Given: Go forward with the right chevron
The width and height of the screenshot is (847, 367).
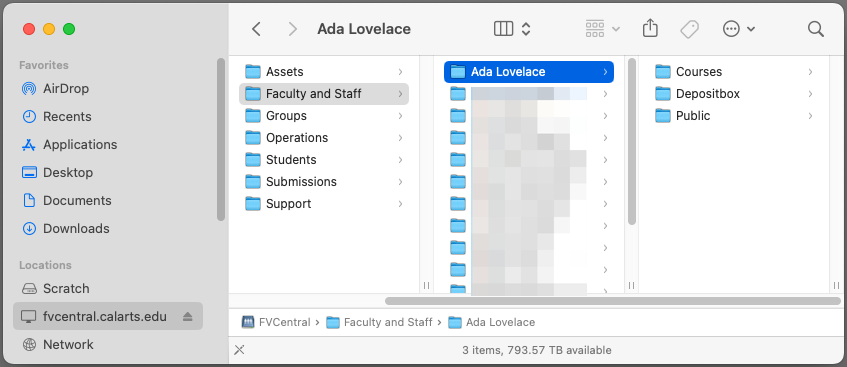Looking at the screenshot, I should click(x=292, y=29).
